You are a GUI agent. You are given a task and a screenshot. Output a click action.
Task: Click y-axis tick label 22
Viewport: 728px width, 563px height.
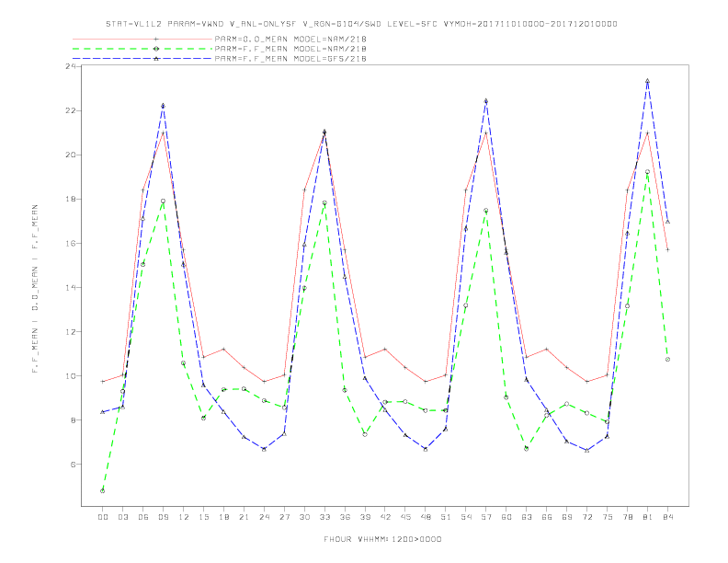71,110
